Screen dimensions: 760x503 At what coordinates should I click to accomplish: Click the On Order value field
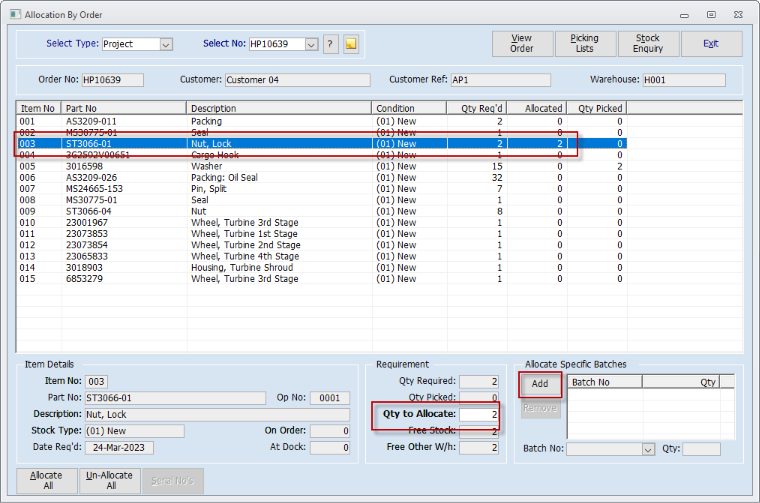[330, 431]
